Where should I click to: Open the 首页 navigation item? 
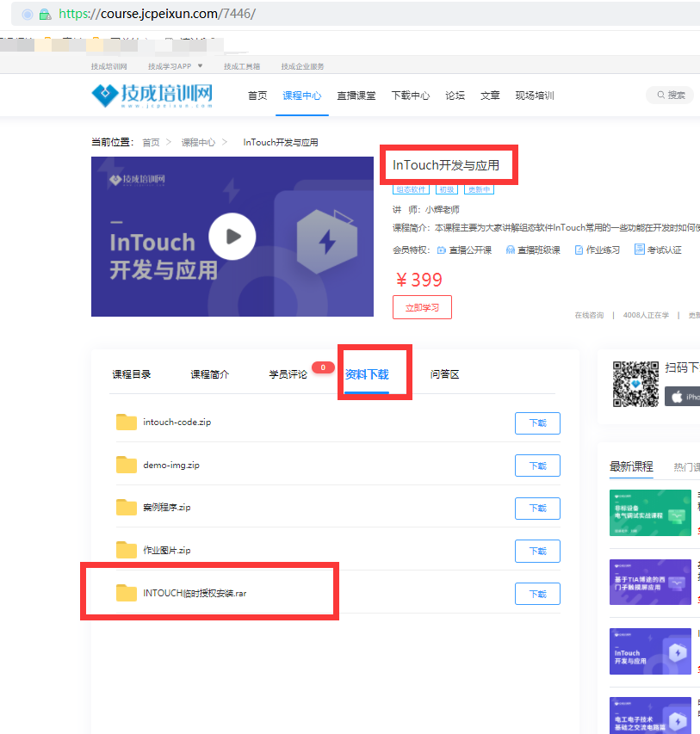pos(257,96)
